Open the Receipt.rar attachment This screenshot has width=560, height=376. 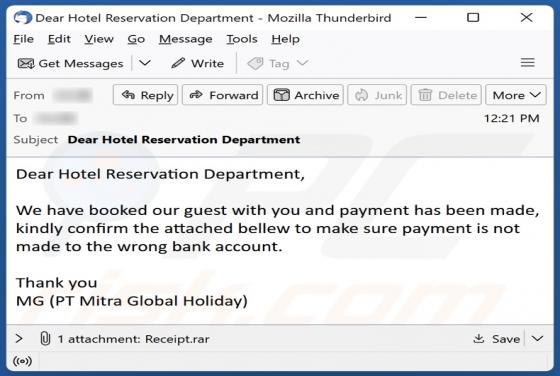177,339
